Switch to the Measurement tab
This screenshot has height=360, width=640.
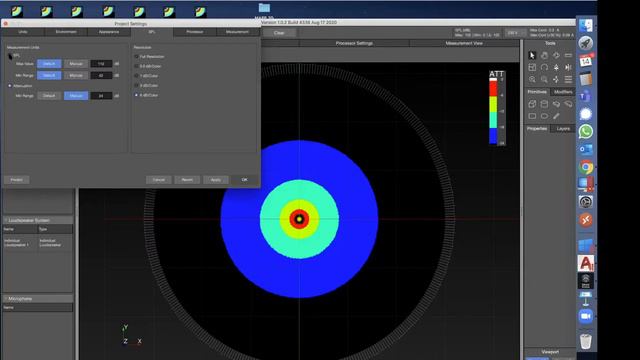pyautogui.click(x=237, y=32)
